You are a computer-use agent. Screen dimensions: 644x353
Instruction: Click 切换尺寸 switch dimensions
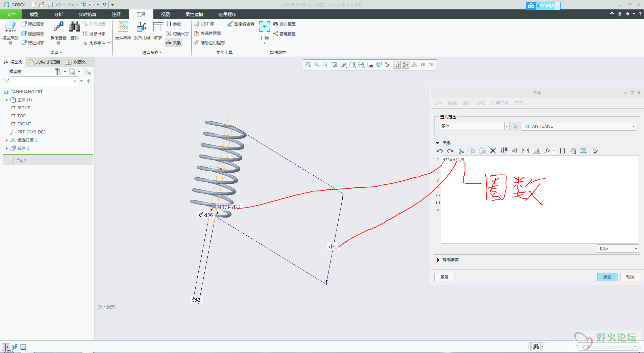click(178, 34)
